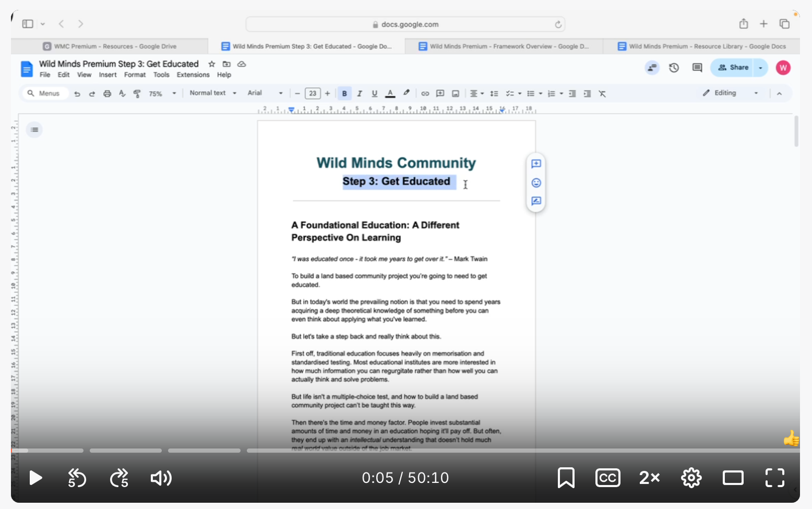Open the comment history panel
Image resolution: width=812 pixels, height=509 pixels.
coord(697,68)
